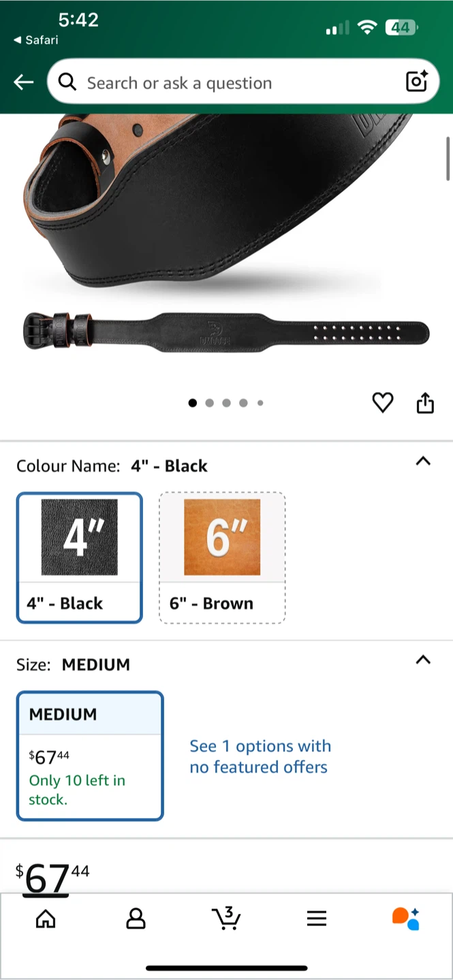Collapse the Colour Name section

[423, 461]
